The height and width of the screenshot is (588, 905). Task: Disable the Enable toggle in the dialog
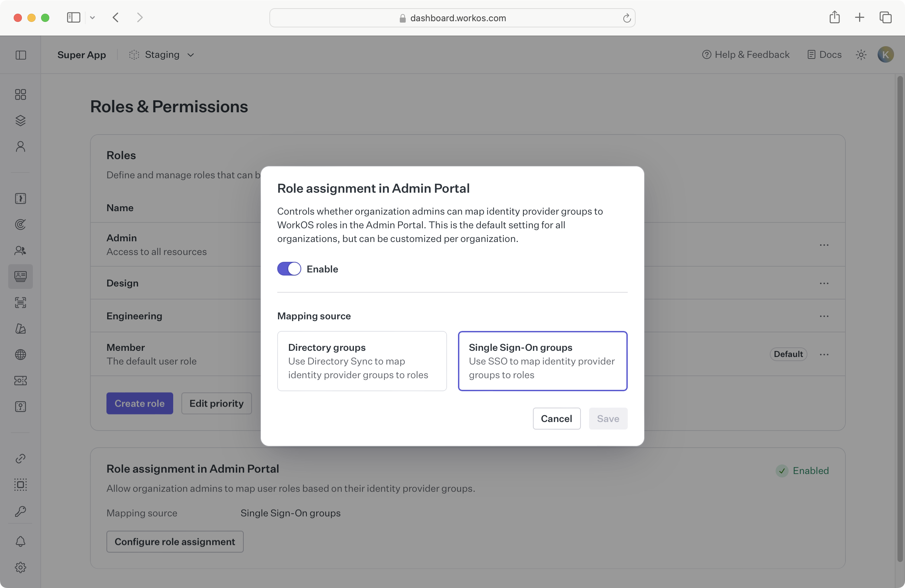[289, 269]
